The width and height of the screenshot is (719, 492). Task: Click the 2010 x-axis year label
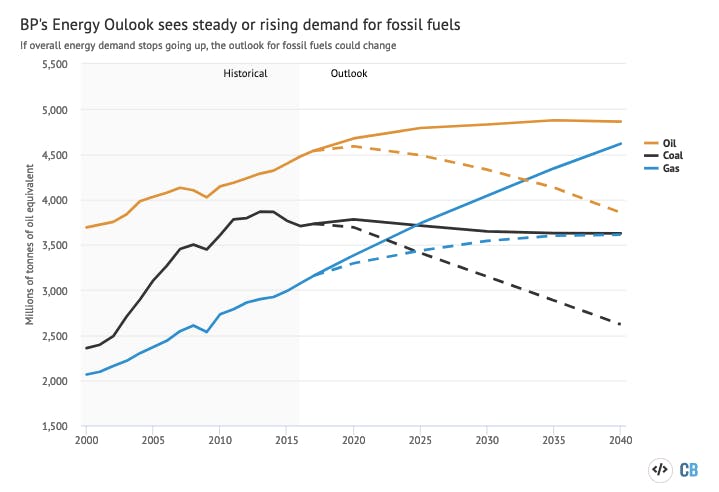pyautogui.click(x=219, y=440)
